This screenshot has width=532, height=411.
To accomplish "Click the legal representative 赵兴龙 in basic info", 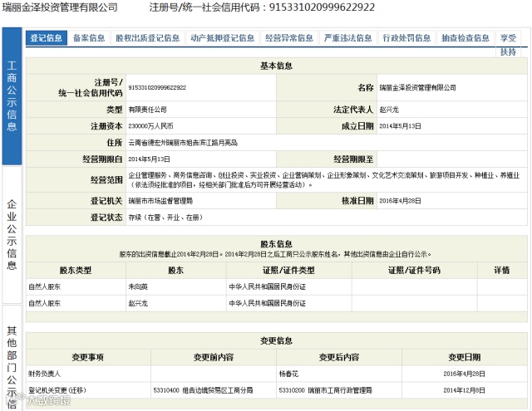I will (389, 110).
